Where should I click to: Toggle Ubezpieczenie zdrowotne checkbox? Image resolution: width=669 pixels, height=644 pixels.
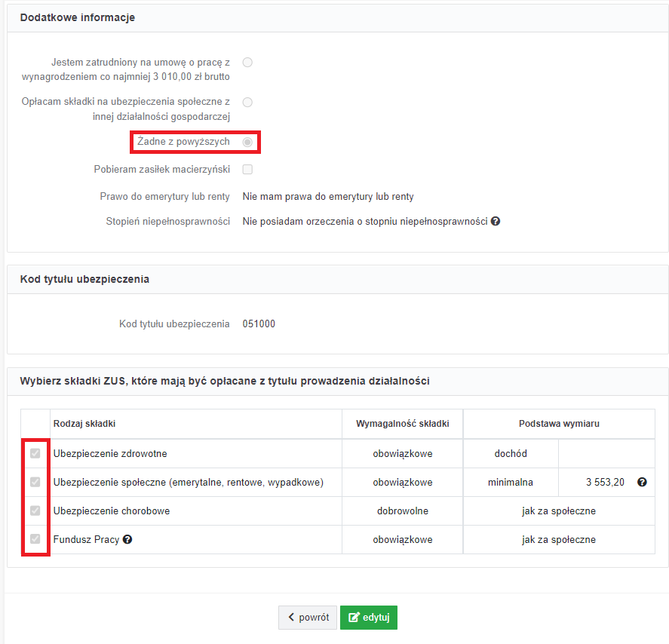coord(35,453)
